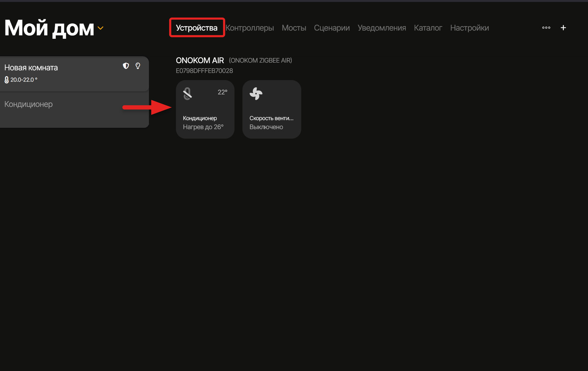Expand the Мой дом home dropdown chevron
The width and height of the screenshot is (588, 371).
(101, 28)
